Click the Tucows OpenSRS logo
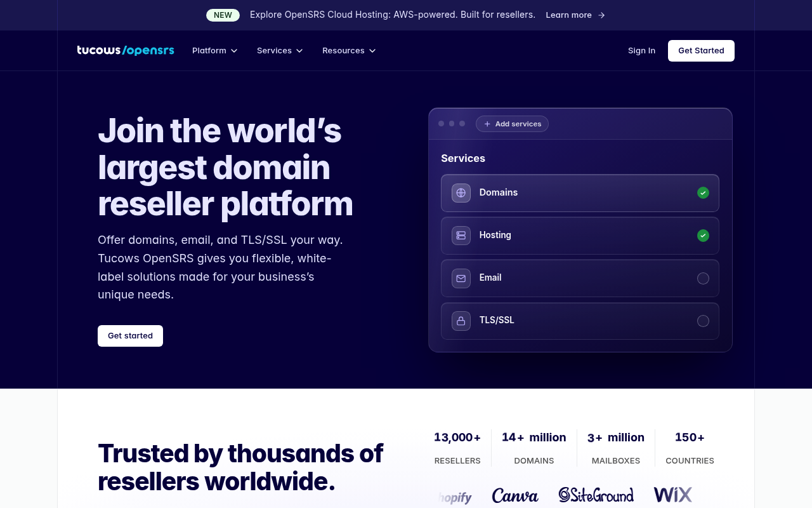Viewport: 812px width, 508px height. (126, 51)
